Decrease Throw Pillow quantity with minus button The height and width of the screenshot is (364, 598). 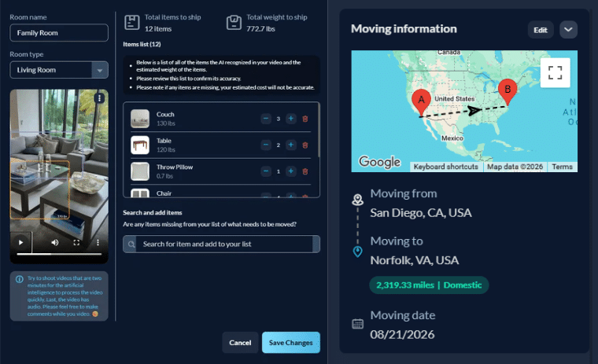(266, 171)
